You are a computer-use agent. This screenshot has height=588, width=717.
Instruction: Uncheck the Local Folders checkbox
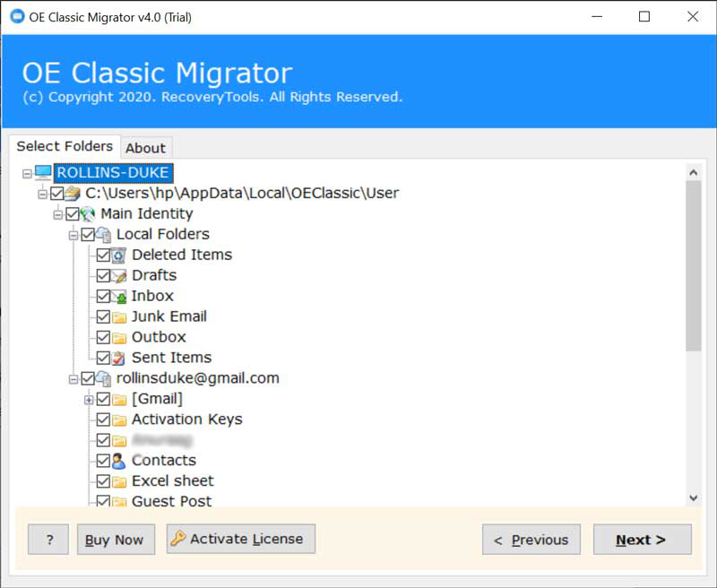tap(88, 235)
